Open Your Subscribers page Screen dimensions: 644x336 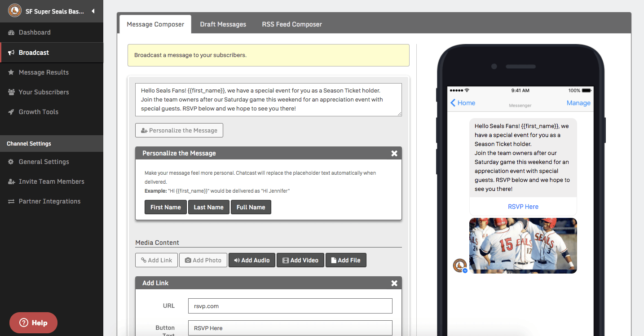pos(44,92)
